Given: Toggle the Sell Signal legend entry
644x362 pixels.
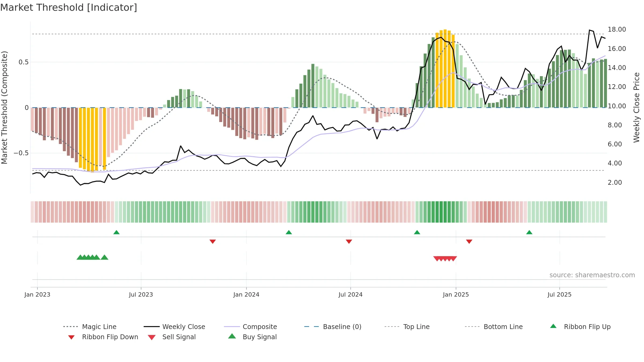Looking at the screenshot, I should point(172,337).
